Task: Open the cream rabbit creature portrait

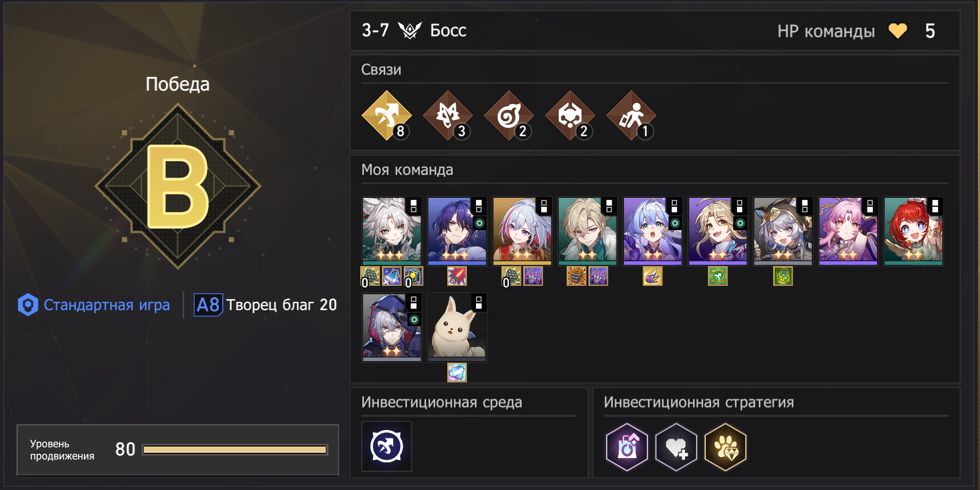Action: pos(457,328)
